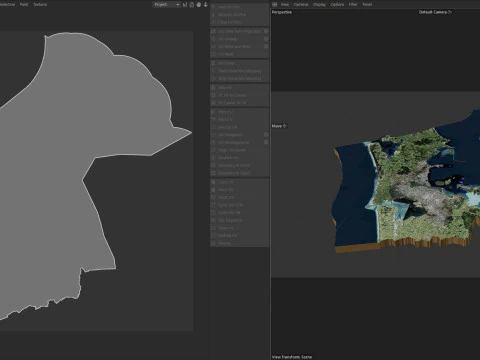
Task: Click the hamburger icon left of the View menu
Action: (275, 4)
